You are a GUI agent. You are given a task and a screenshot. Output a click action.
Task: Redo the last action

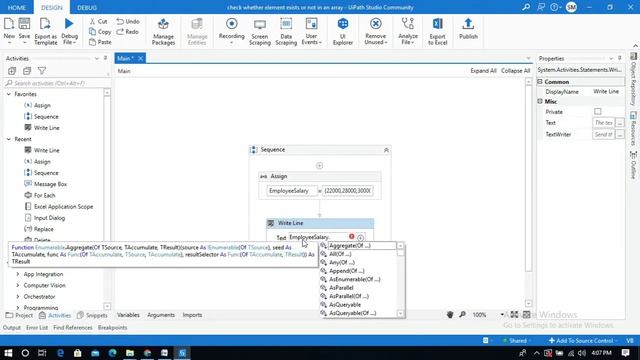[x=127, y=31]
